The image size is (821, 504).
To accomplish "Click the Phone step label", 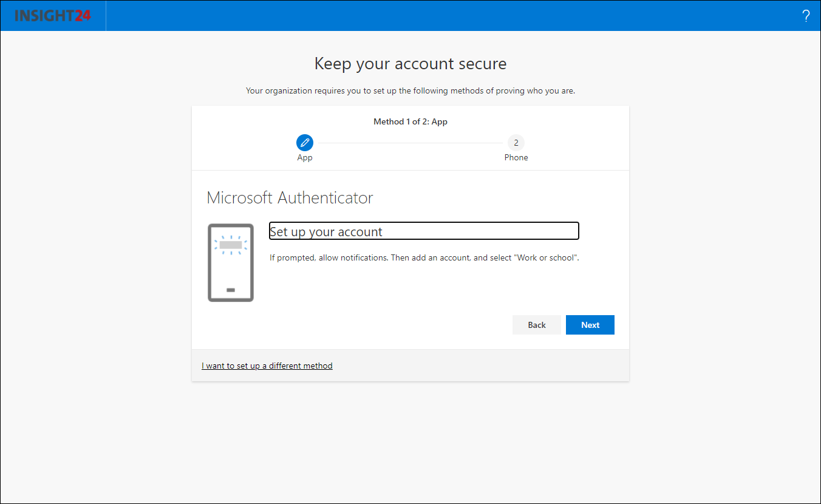I will pyautogui.click(x=516, y=157).
